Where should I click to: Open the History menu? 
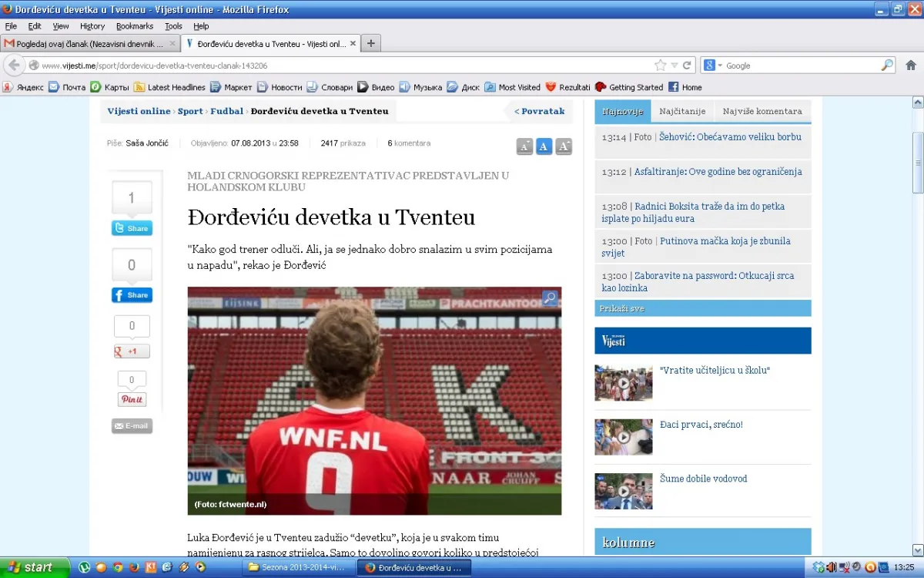click(x=92, y=26)
